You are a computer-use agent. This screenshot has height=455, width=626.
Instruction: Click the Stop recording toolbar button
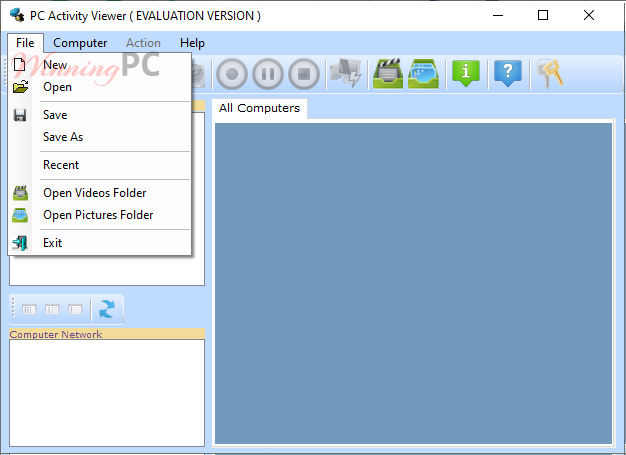304,74
